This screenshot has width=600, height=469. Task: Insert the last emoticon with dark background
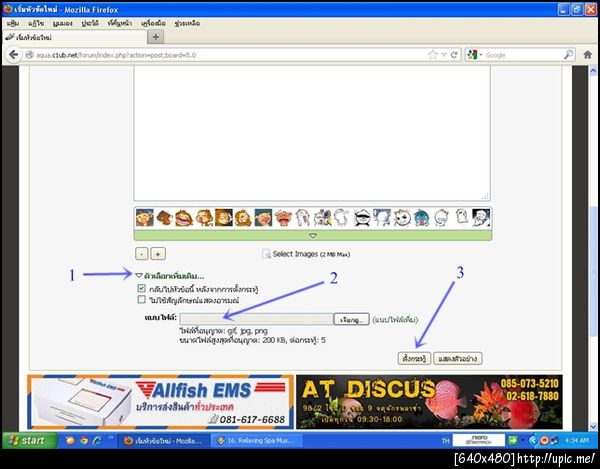pyautogui.click(x=481, y=218)
